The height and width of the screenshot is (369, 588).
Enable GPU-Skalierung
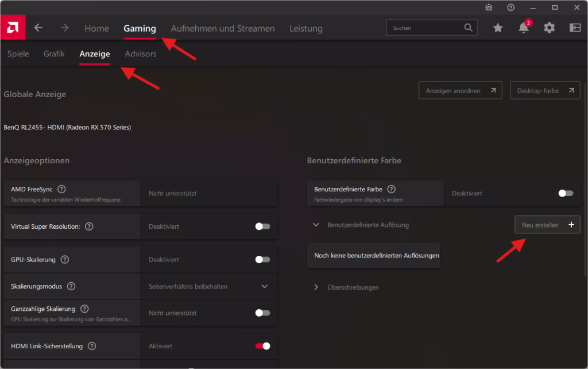[x=262, y=259]
